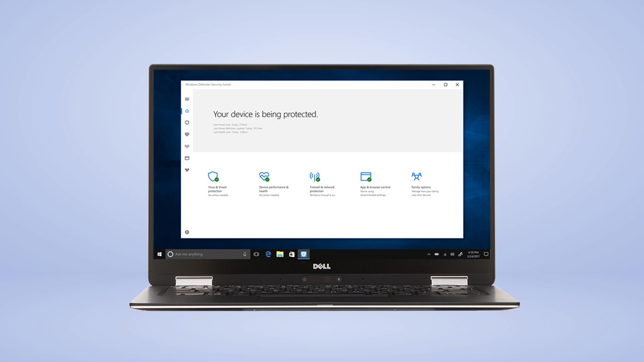The width and height of the screenshot is (644, 362).
Task: Click the wireless network sidebar icon
Action: pyautogui.click(x=187, y=145)
